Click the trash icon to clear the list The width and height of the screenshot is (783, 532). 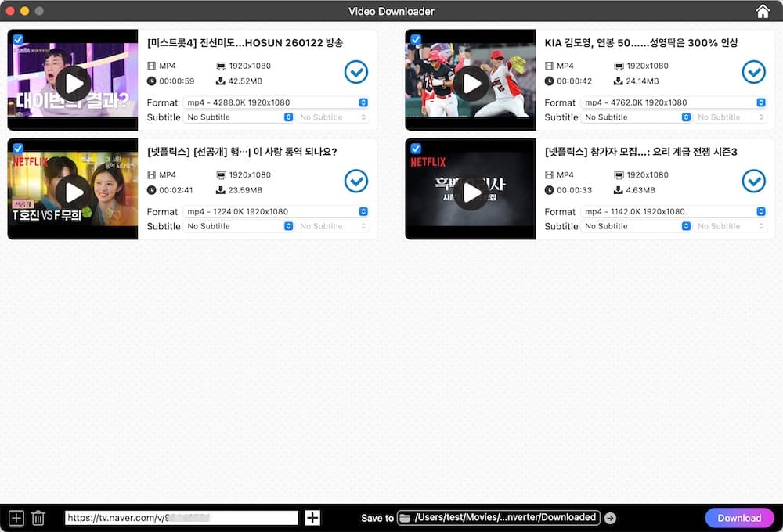(x=38, y=517)
